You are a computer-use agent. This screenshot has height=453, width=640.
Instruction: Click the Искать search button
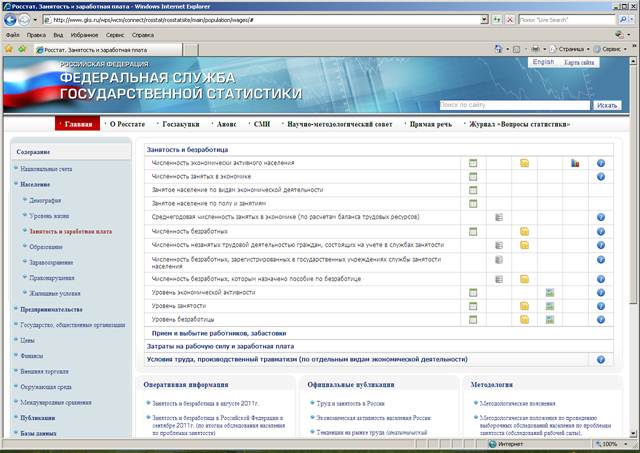point(607,105)
